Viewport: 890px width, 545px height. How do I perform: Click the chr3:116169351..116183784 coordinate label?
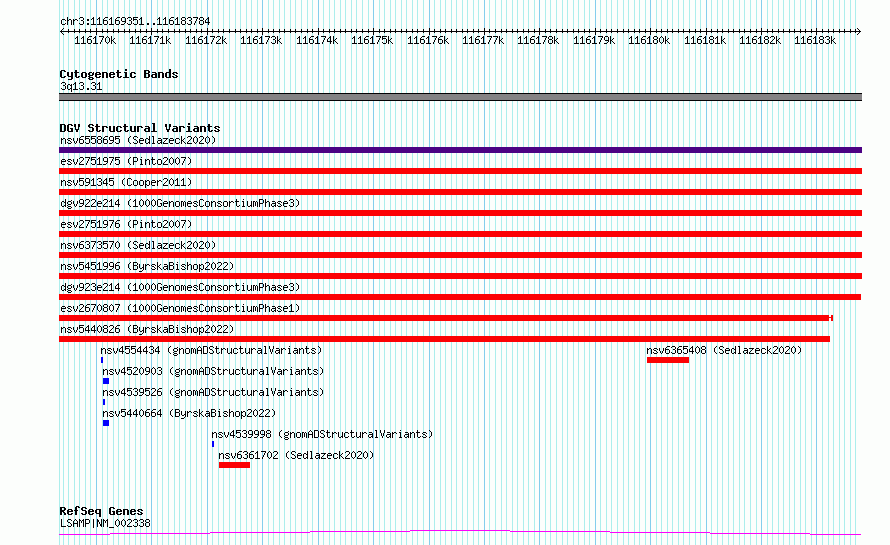(135, 21)
